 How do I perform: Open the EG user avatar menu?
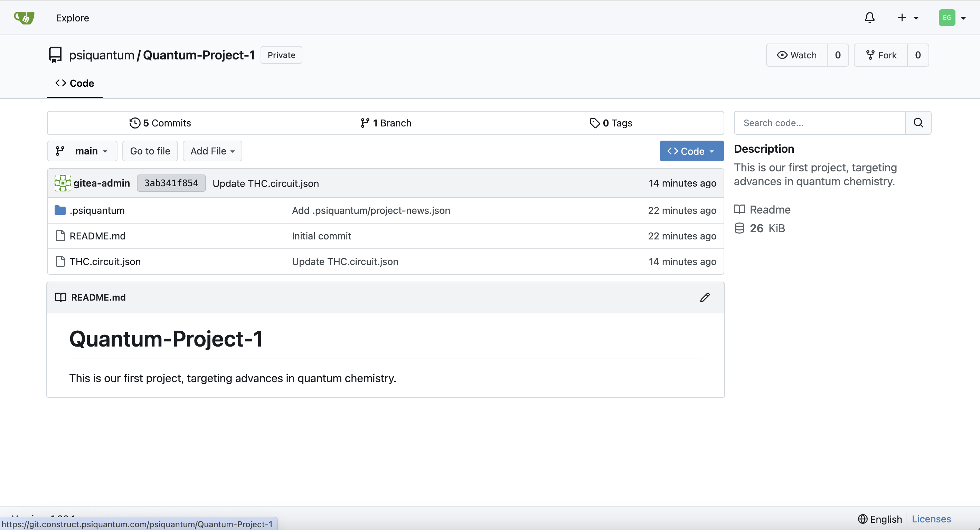click(x=952, y=18)
